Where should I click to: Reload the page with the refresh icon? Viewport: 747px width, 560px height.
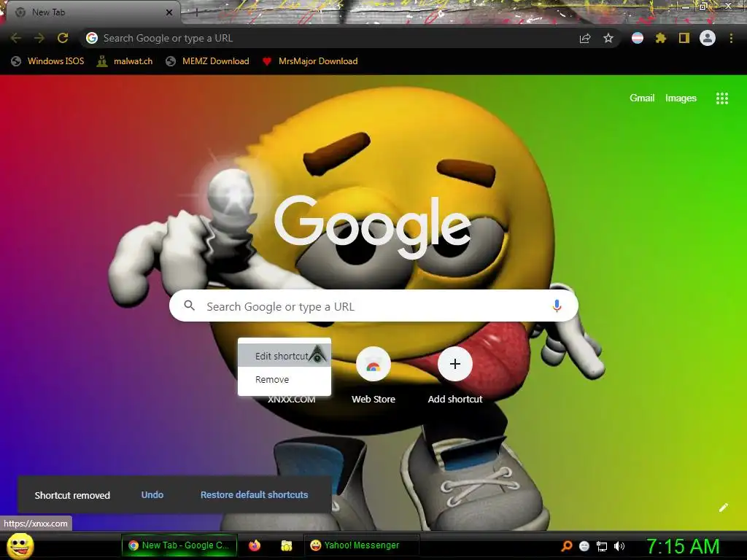63,38
